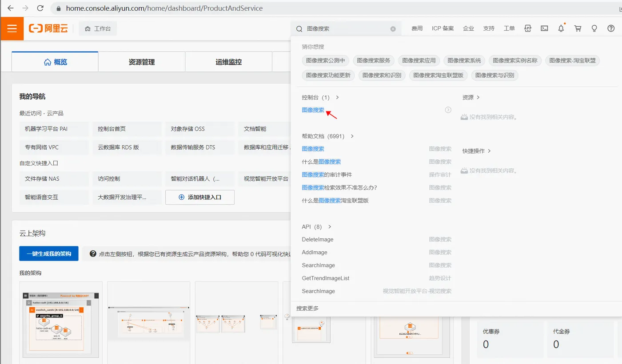Click the lightbulb suggestions icon
Viewport: 622px width, 364px height.
594,28
